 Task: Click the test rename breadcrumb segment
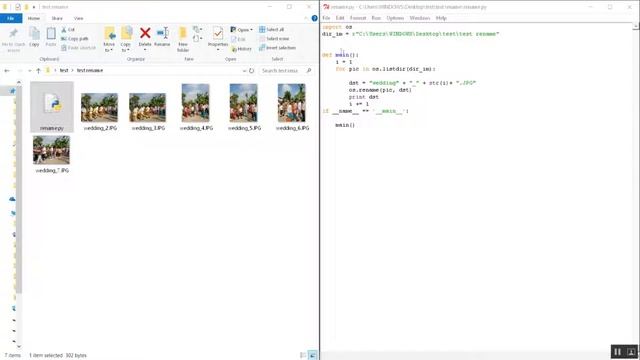click(90, 71)
